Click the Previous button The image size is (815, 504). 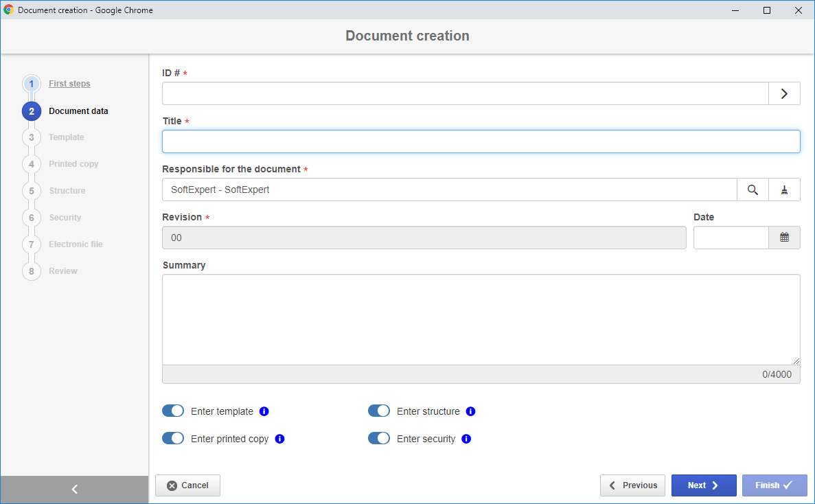pos(632,485)
